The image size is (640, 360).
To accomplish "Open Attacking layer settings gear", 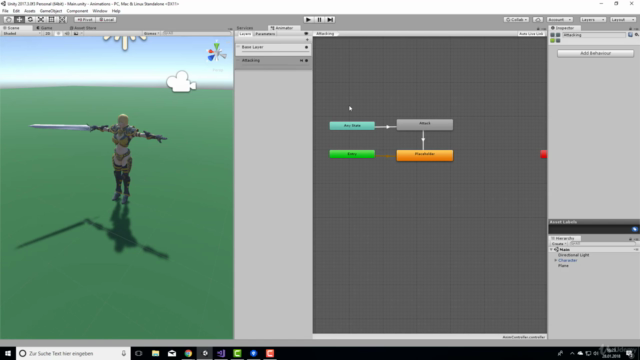I will (x=307, y=60).
